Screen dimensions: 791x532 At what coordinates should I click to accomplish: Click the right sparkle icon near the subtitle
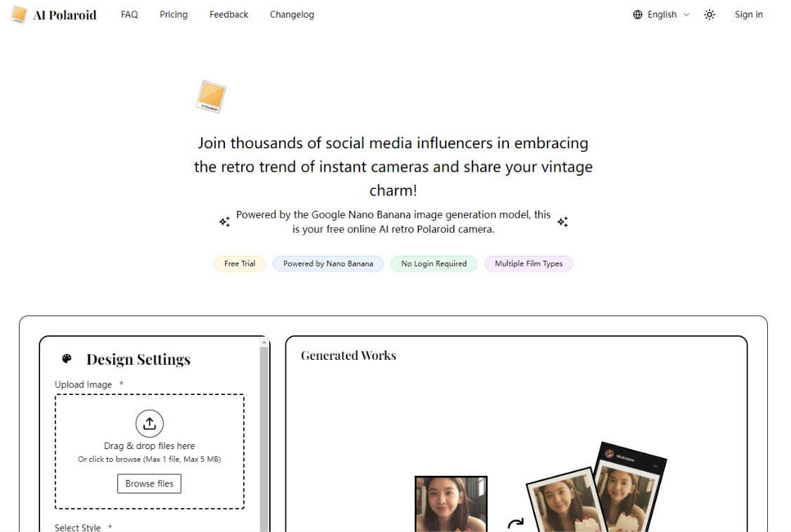click(562, 221)
